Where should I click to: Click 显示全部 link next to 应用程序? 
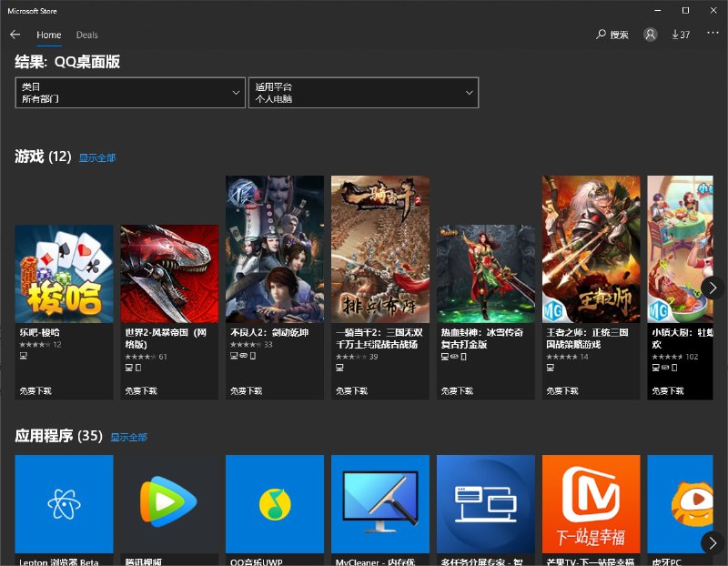[128, 438]
